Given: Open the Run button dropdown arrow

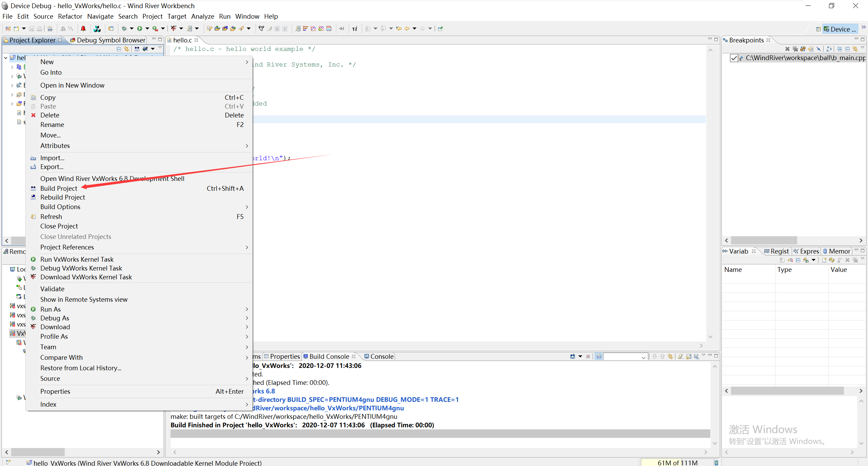Looking at the screenshot, I should pos(147,29).
